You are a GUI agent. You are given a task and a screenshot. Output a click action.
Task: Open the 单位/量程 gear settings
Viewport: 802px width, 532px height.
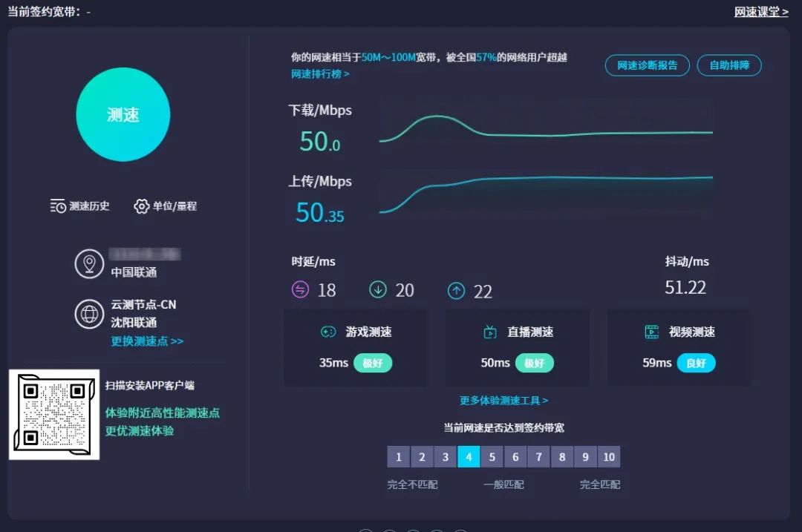click(x=142, y=206)
